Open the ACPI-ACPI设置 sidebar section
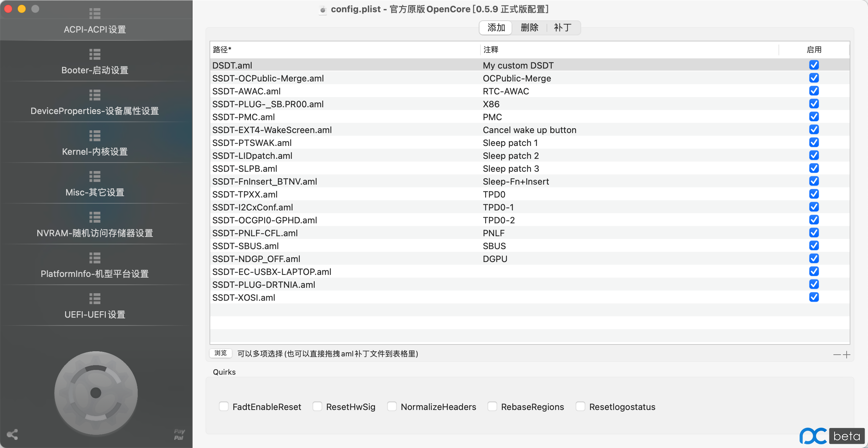The image size is (868, 448). click(95, 21)
